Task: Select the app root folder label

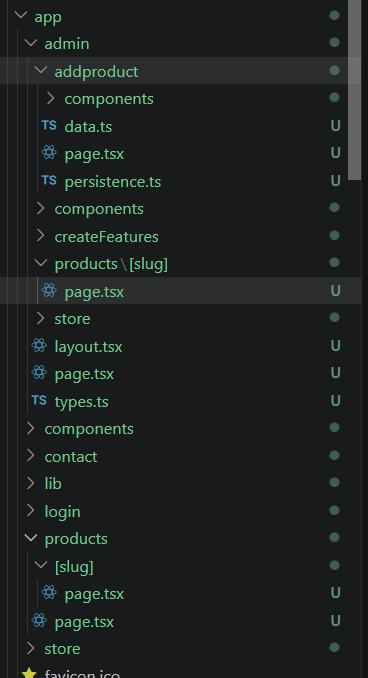Action: tap(48, 17)
